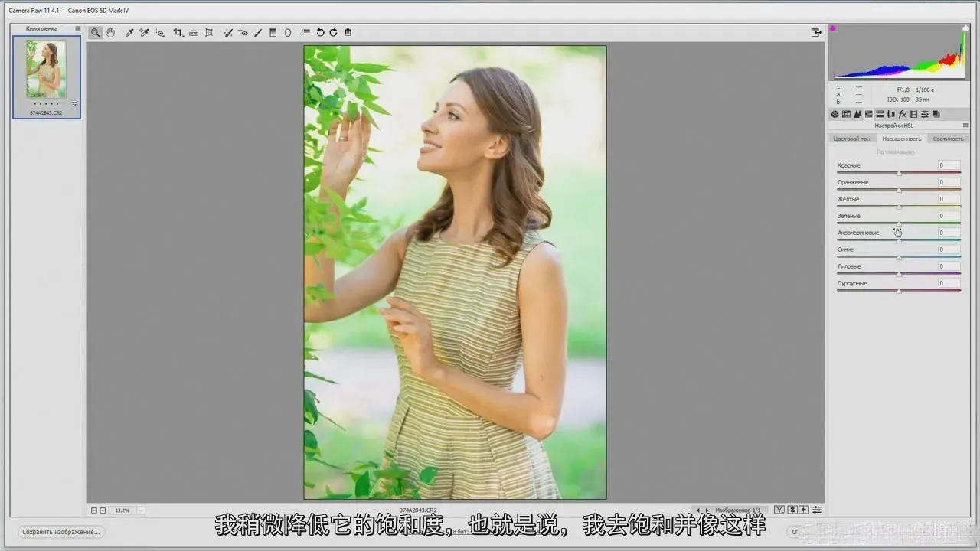
Task: Open the Filmstrip panel menu
Action: [77, 28]
